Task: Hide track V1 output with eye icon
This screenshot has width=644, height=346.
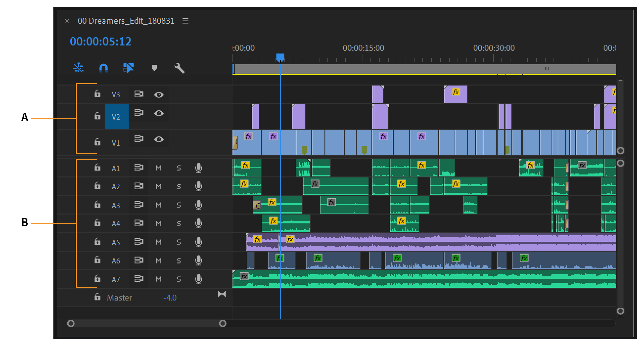Action: click(x=159, y=139)
